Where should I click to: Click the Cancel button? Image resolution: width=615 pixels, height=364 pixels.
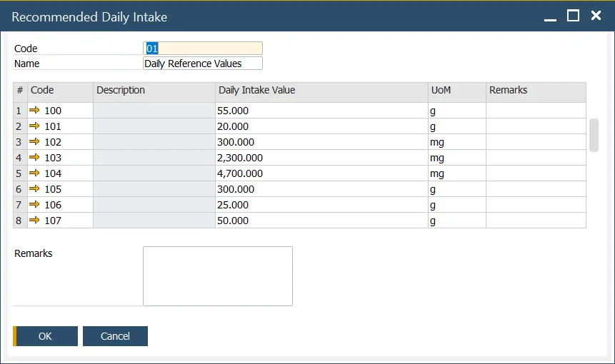[x=115, y=336]
